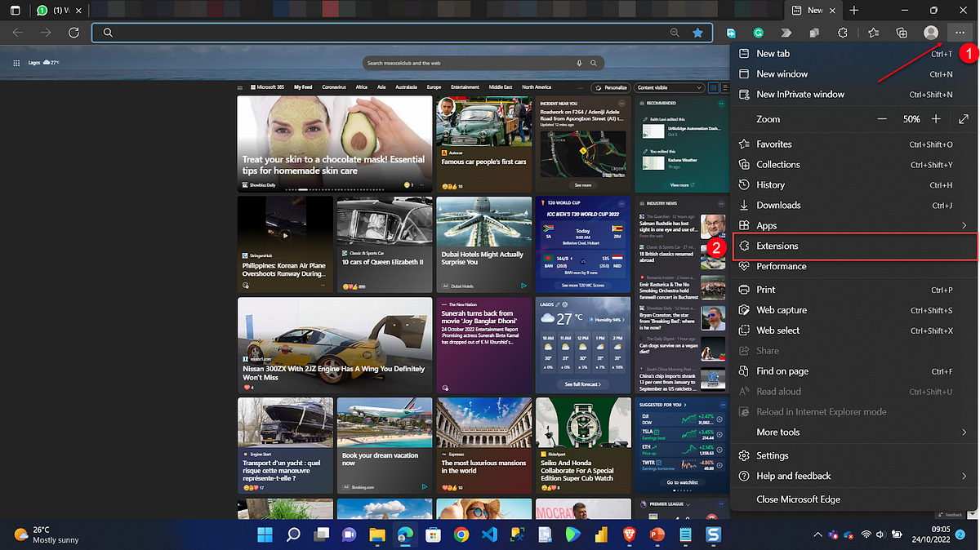Click the zoom in plus button
Image resolution: width=980 pixels, height=550 pixels.
[936, 119]
